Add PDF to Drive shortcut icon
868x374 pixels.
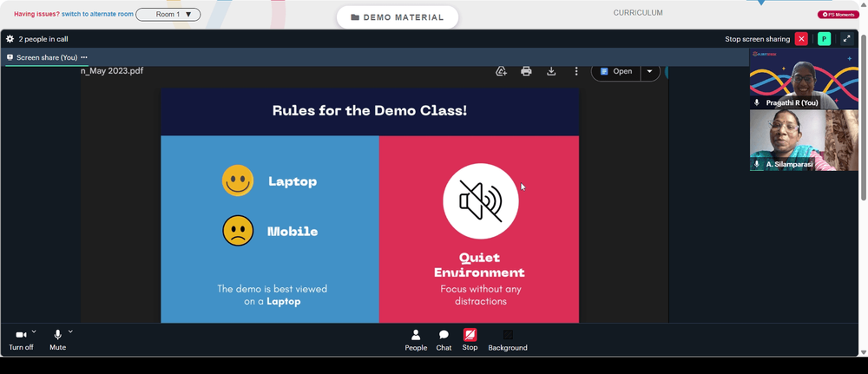501,71
